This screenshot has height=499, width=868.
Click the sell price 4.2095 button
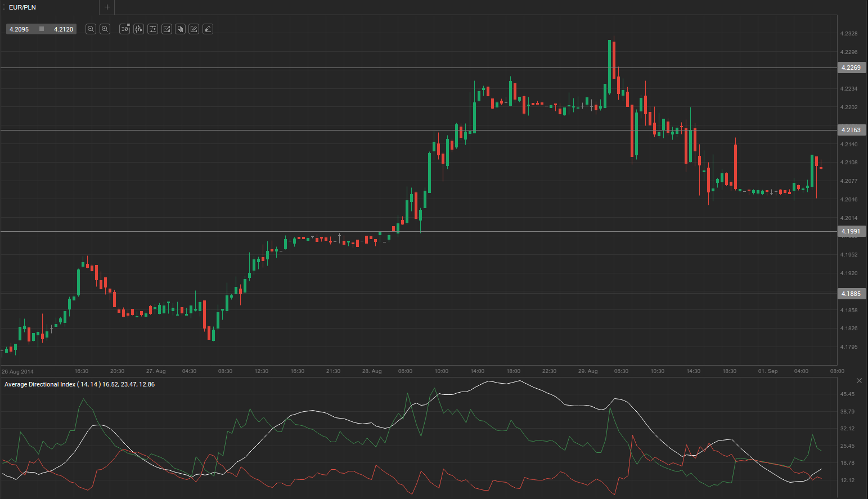(x=20, y=29)
